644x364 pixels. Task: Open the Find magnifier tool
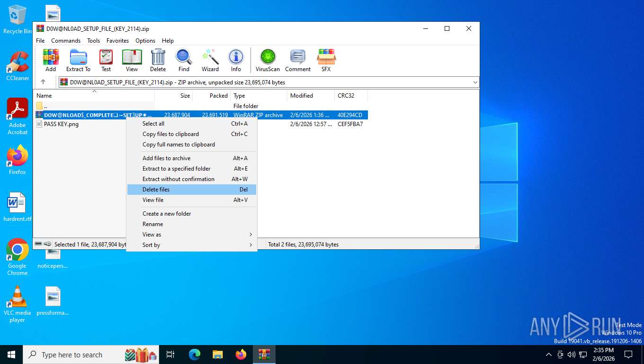[184, 60]
